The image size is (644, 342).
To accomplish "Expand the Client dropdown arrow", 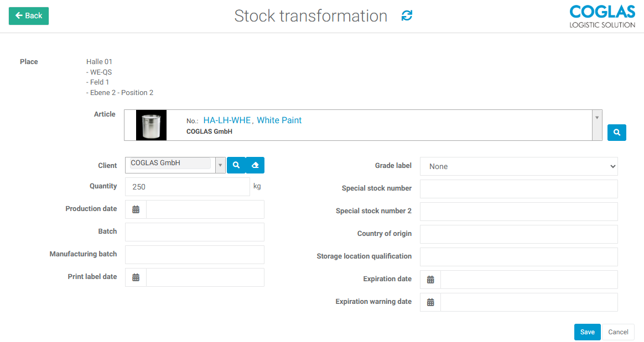I will [x=220, y=165].
